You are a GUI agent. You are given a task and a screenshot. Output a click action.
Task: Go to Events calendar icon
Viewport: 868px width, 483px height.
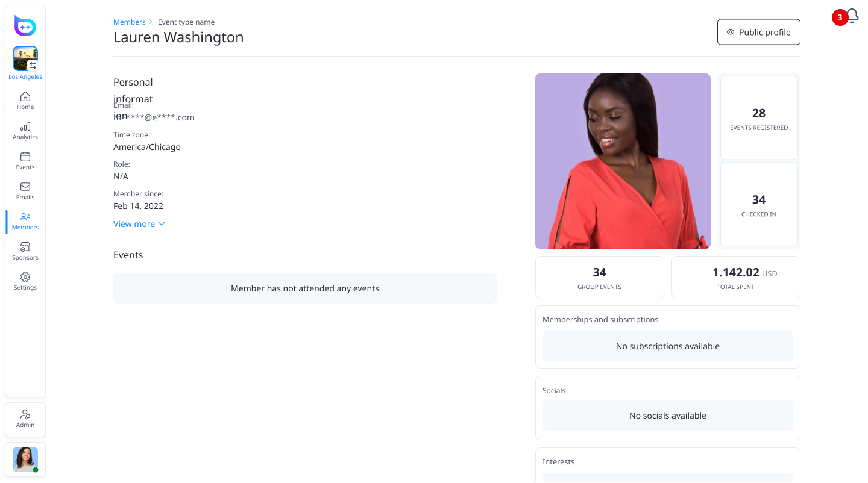click(25, 157)
